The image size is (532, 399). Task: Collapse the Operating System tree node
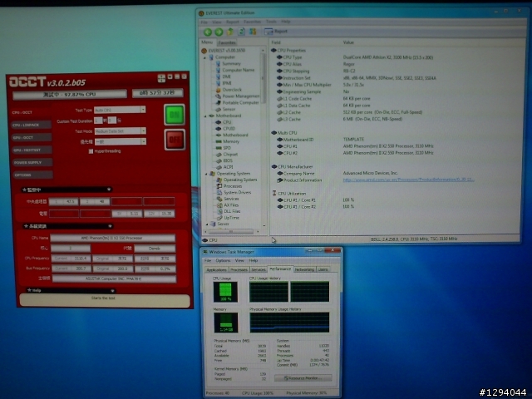click(x=206, y=174)
